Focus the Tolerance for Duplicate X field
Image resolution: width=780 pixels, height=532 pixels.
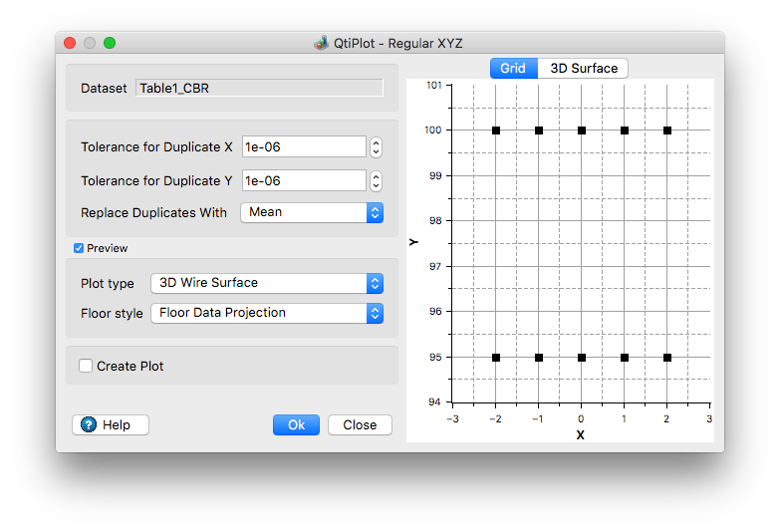pos(303,146)
